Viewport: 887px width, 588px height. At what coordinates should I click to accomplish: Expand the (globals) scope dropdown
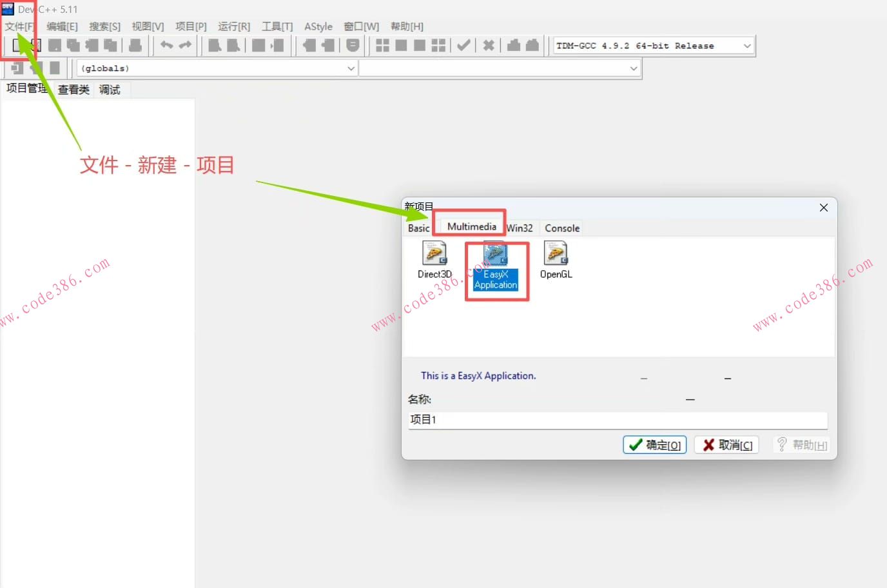click(351, 68)
